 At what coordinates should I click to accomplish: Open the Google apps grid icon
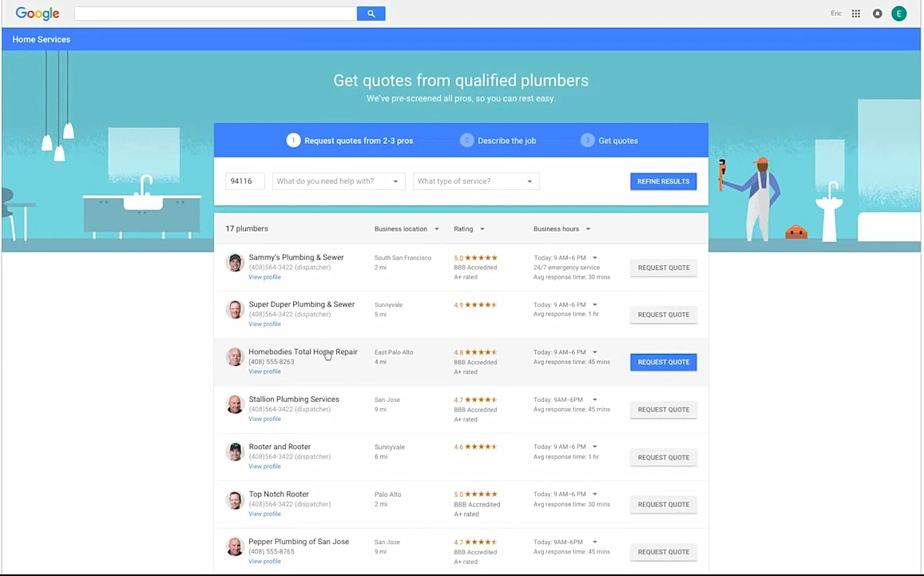click(x=855, y=14)
